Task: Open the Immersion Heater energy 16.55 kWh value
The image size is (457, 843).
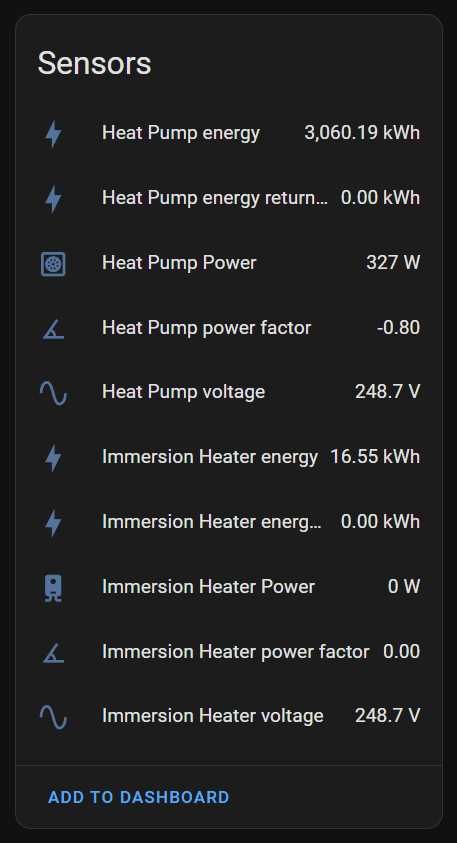Action: [x=375, y=457]
